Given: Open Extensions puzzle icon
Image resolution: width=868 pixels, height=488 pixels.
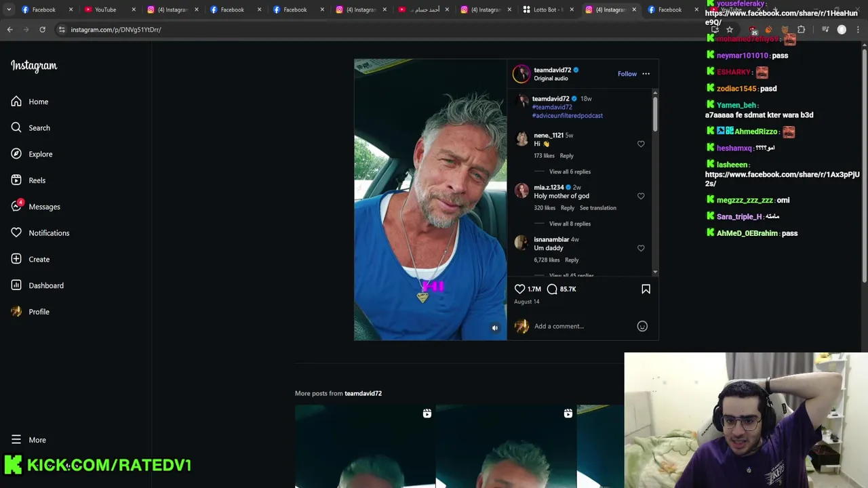Looking at the screenshot, I should pyautogui.click(x=801, y=30).
